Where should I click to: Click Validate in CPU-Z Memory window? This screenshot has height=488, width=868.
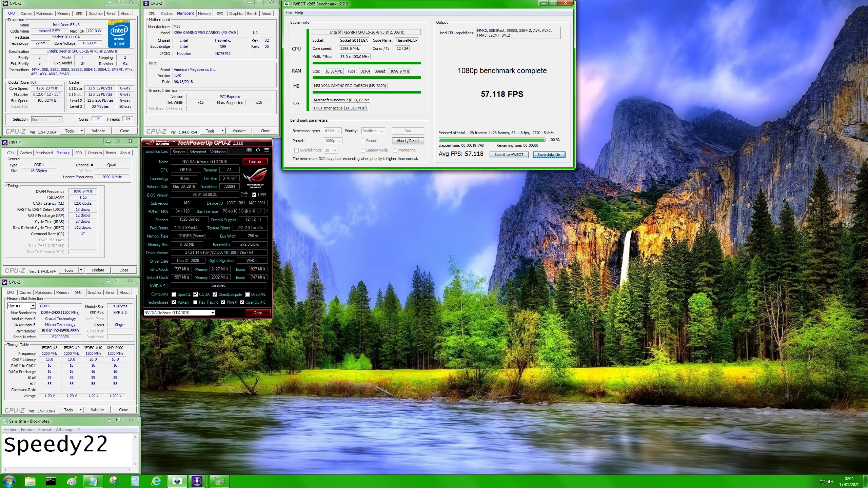coord(98,270)
